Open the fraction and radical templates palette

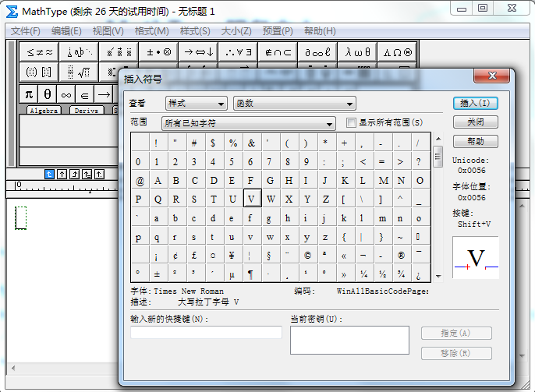[80, 72]
